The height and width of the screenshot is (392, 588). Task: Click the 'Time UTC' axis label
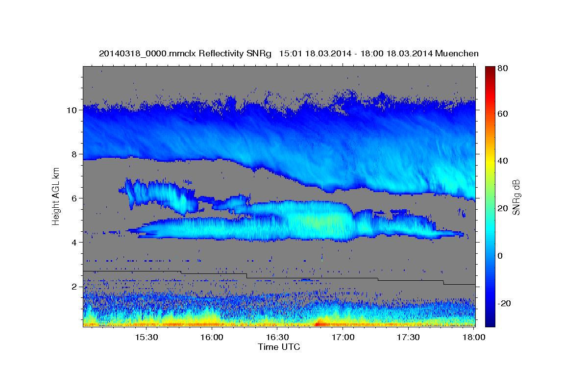[279, 347]
